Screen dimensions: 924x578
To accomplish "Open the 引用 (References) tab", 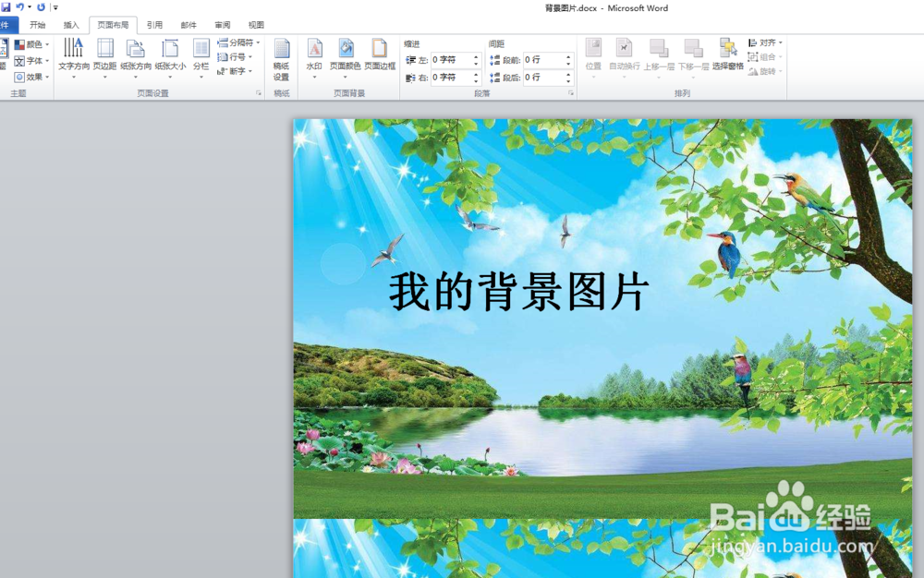I will pyautogui.click(x=154, y=25).
